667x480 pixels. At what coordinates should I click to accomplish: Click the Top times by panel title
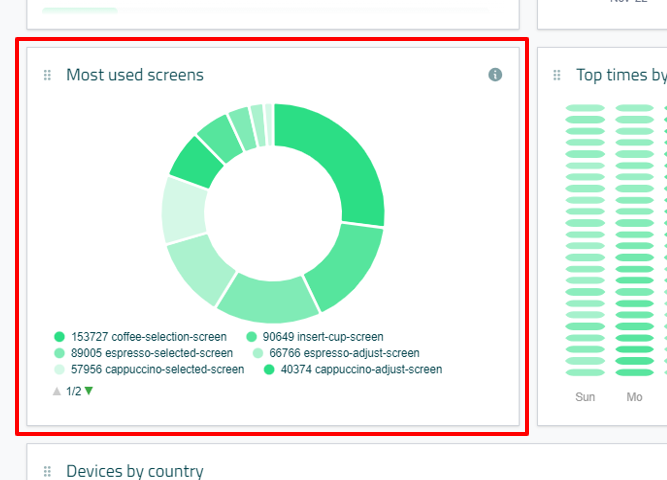620,75
